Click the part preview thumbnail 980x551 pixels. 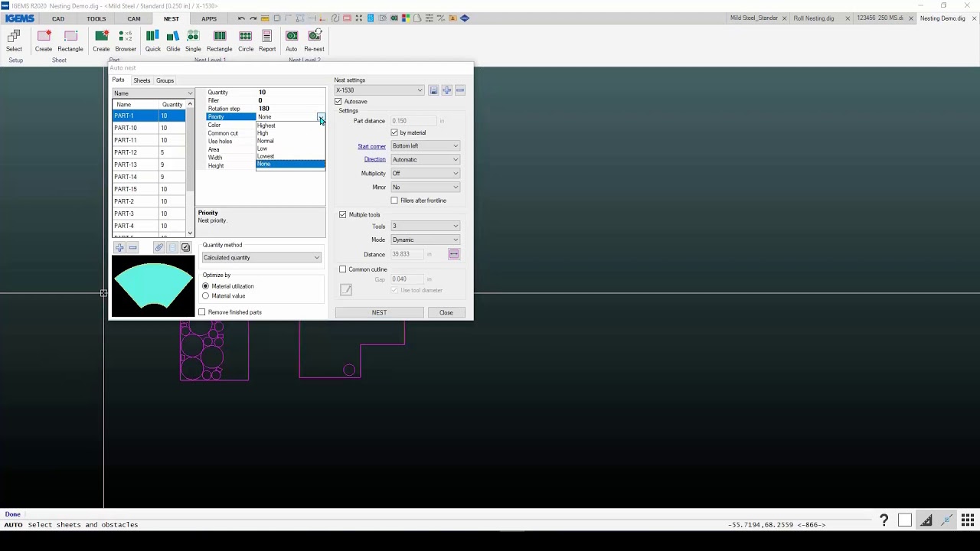click(153, 286)
